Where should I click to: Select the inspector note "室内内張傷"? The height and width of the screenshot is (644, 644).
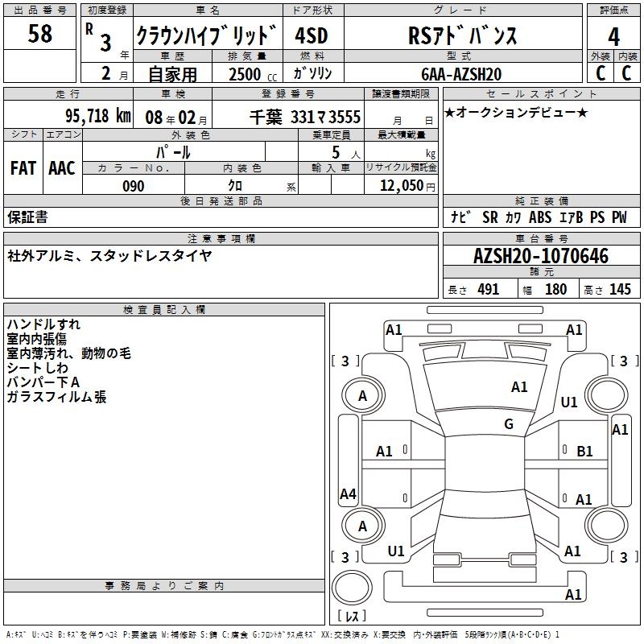click(36, 339)
